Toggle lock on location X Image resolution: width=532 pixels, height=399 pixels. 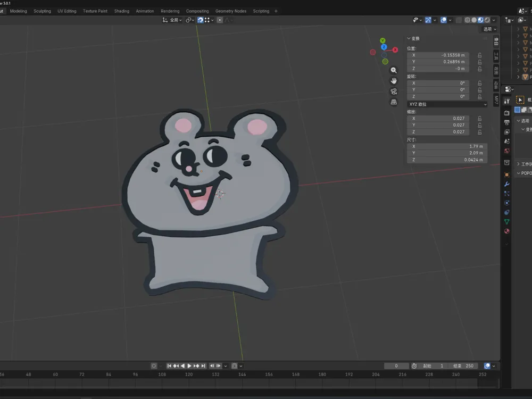click(x=480, y=55)
